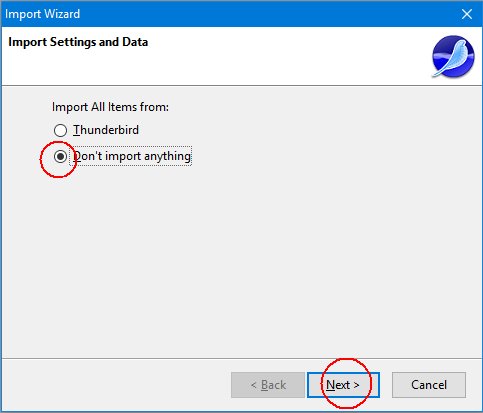This screenshot has width=483, height=413.
Task: Close the Import Wizard with the X
Action: (x=467, y=14)
